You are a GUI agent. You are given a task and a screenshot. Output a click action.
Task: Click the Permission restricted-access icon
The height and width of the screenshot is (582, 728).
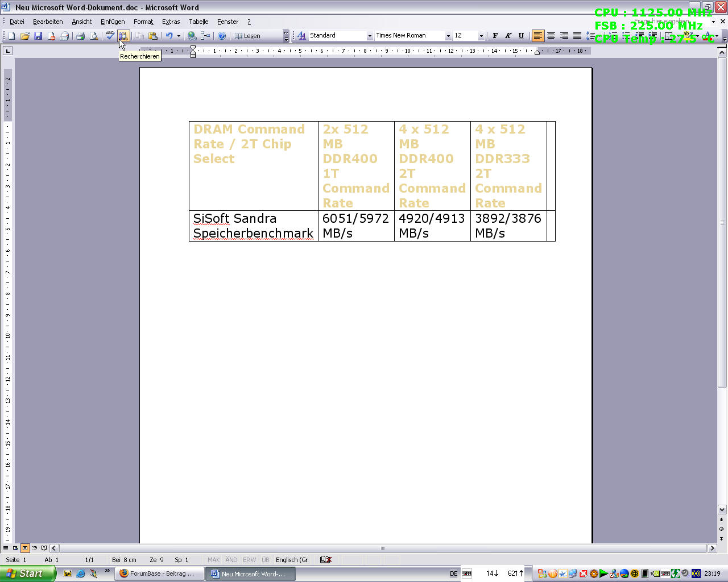click(x=51, y=36)
